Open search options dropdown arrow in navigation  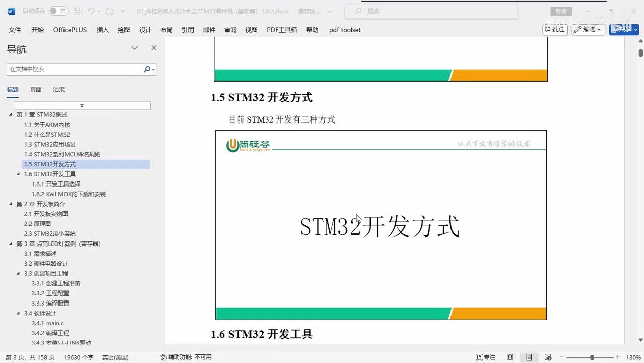tap(153, 69)
